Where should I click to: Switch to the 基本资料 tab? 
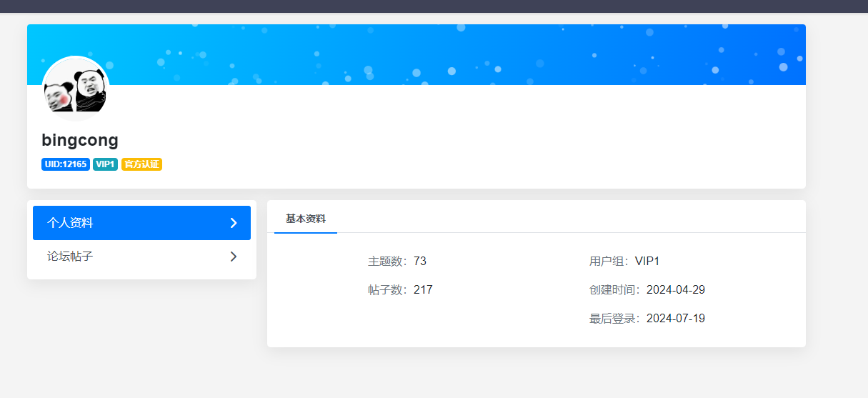click(x=305, y=219)
